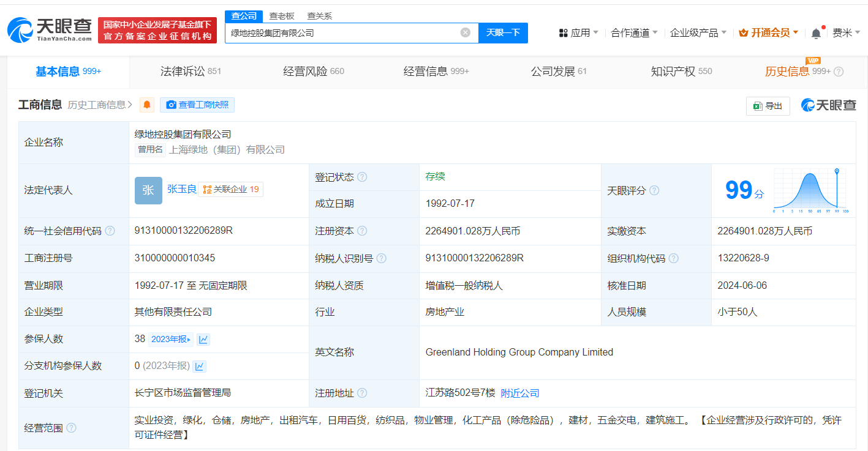
Task: Open the 开通会员 dropdown
Action: click(x=769, y=32)
